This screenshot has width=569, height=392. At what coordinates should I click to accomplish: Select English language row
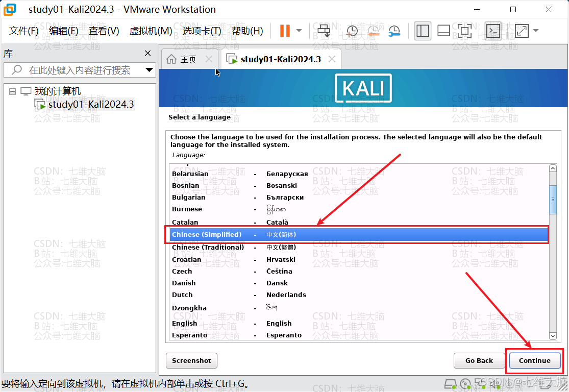pyautogui.click(x=359, y=324)
